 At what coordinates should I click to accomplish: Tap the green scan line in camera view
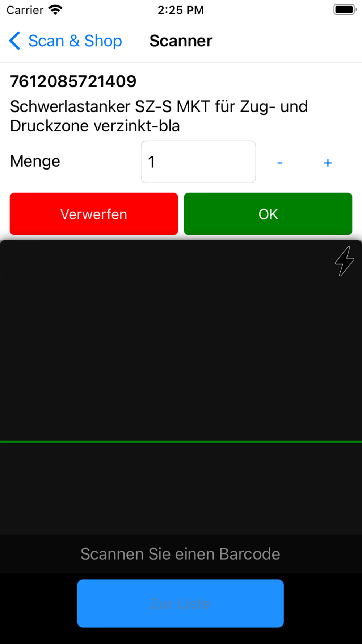point(181,442)
